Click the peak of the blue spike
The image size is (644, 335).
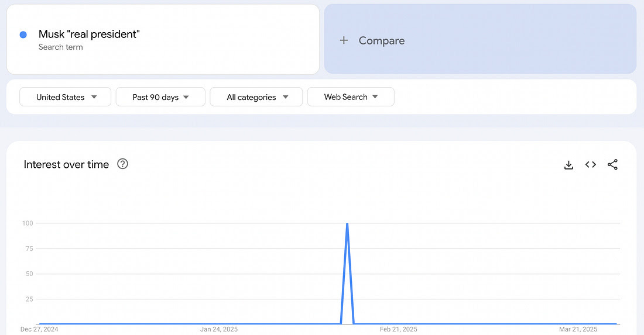pos(347,224)
